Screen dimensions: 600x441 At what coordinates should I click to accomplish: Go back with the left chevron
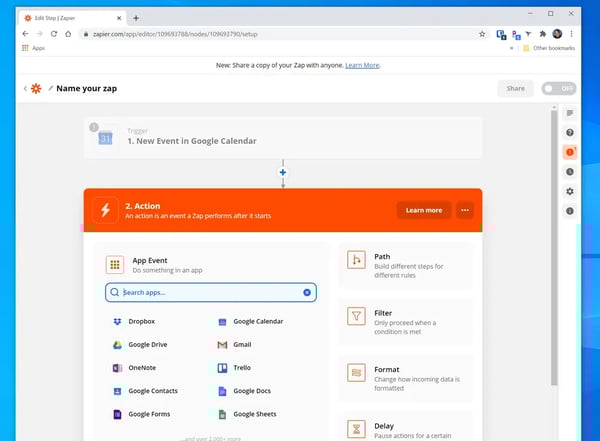tap(25, 88)
